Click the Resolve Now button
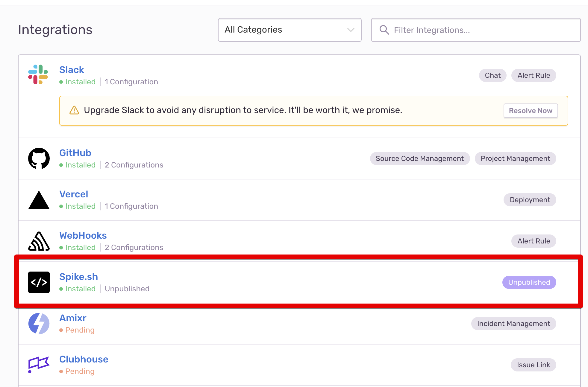This screenshot has height=387, width=588. tap(531, 111)
